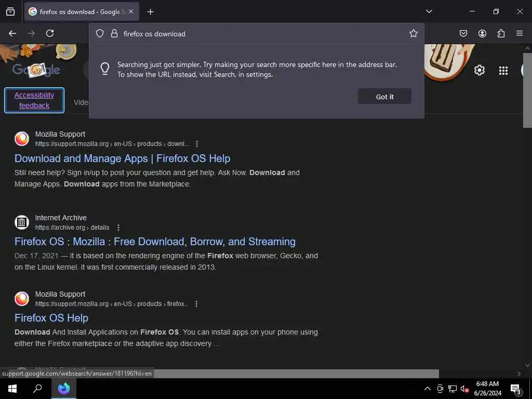Click the Meet Now tray icon

tap(440, 389)
